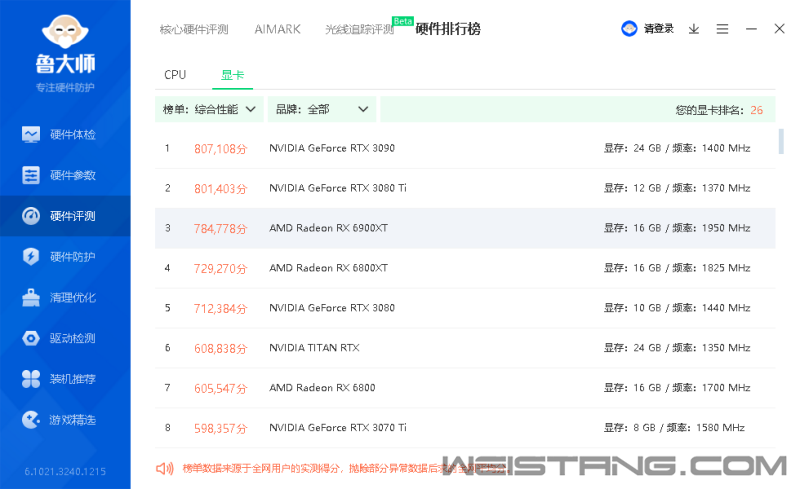Open 清理优化 in the sidebar

coord(65,297)
